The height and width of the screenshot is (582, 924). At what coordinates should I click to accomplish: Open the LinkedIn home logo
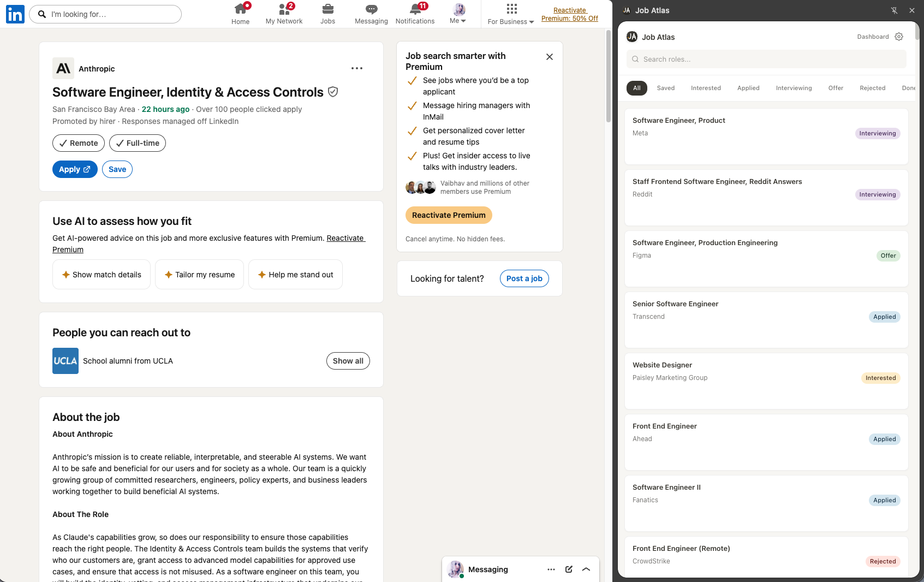coord(15,14)
